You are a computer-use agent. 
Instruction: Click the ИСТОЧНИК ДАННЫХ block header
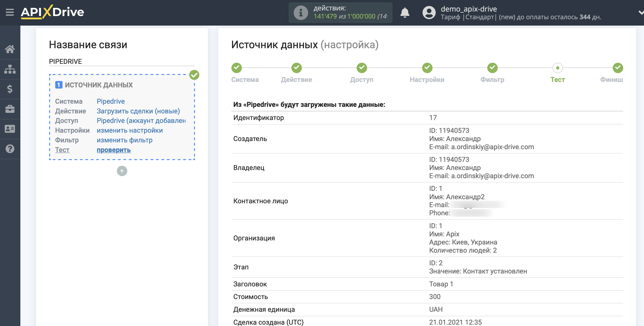[x=99, y=85]
